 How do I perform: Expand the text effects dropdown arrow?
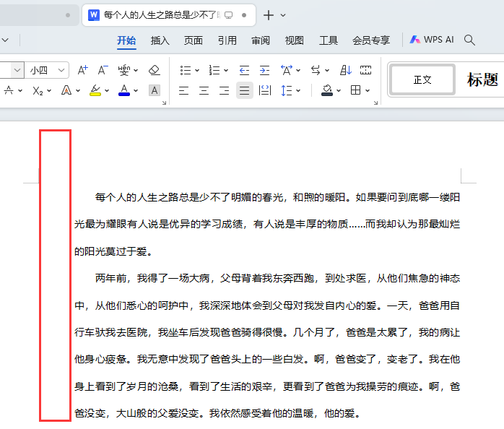pyautogui.click(x=78, y=91)
